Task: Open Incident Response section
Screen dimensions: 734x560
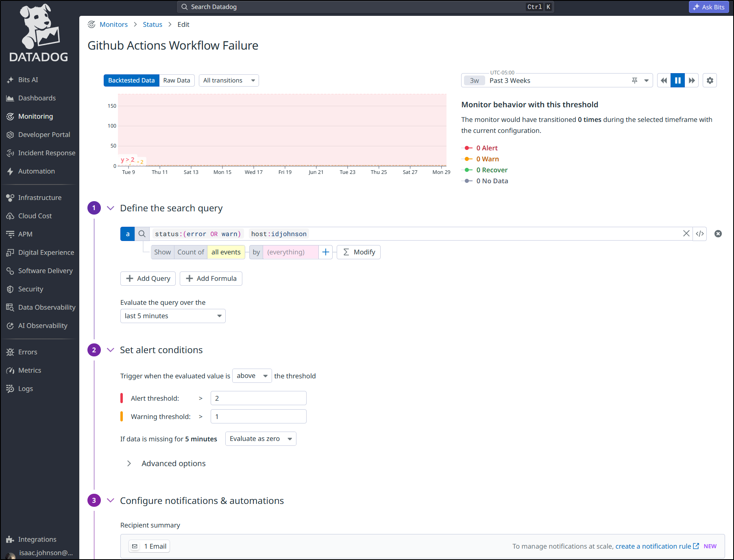Action: pos(46,153)
